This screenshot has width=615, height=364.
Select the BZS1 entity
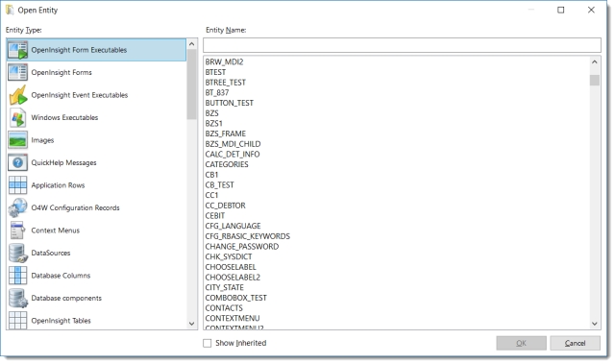point(213,124)
